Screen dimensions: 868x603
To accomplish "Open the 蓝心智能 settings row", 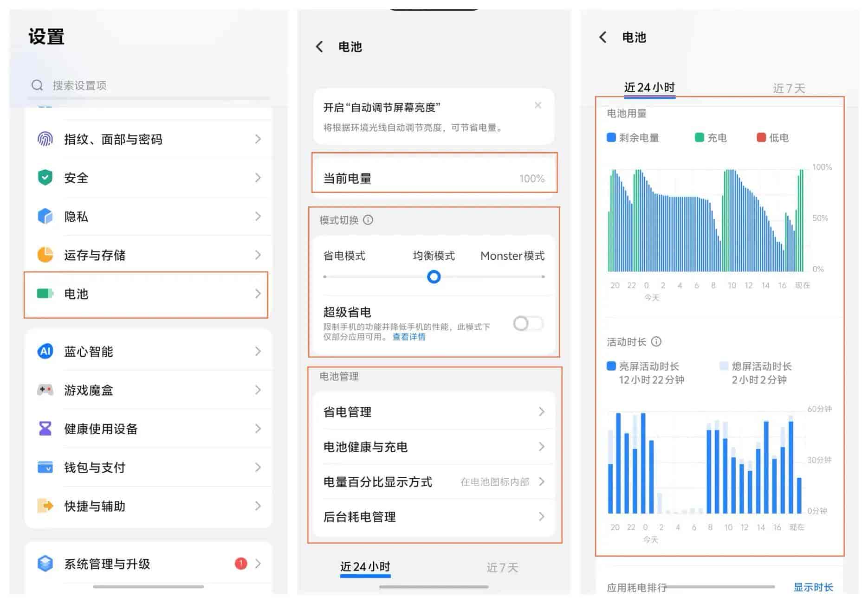I will pyautogui.click(x=149, y=351).
